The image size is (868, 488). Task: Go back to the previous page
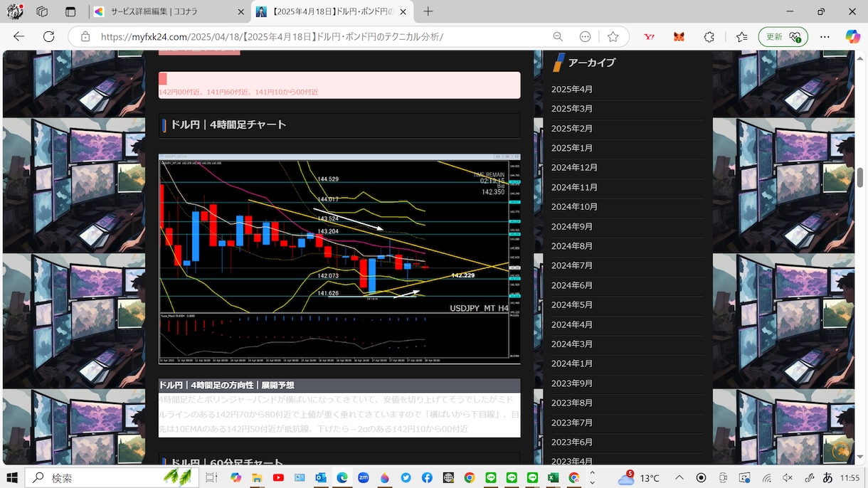(x=19, y=36)
